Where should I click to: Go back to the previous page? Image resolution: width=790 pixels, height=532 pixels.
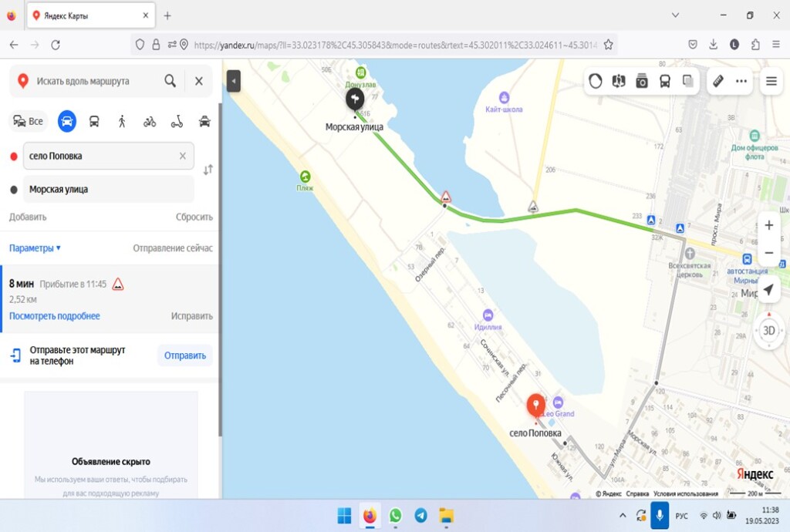click(x=14, y=45)
